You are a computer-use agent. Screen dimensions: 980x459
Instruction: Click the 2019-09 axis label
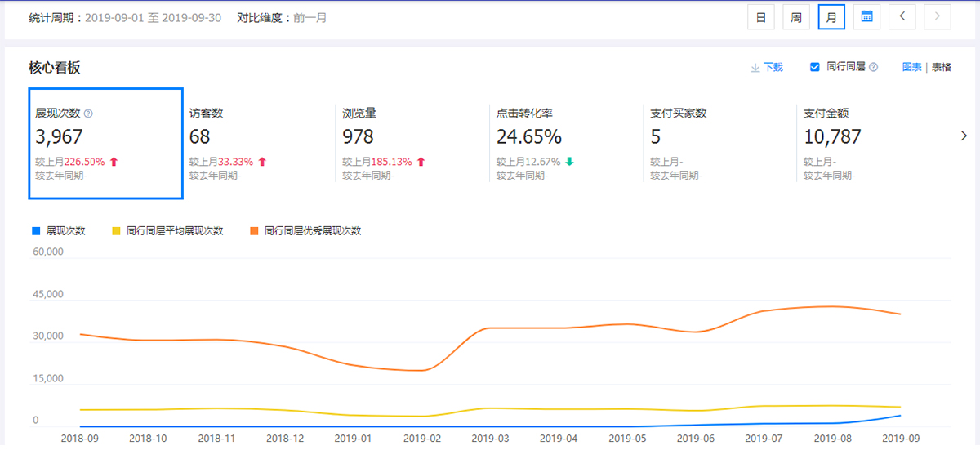(899, 439)
